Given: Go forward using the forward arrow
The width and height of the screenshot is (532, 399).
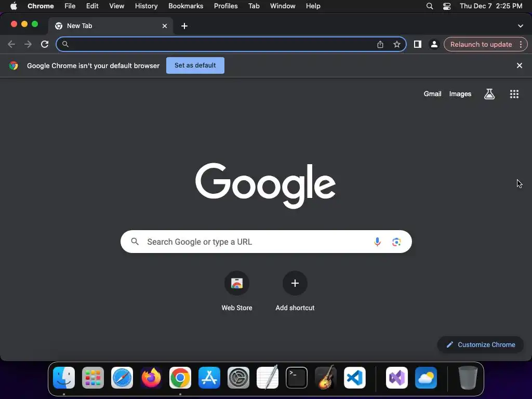Looking at the screenshot, I should coord(28,44).
